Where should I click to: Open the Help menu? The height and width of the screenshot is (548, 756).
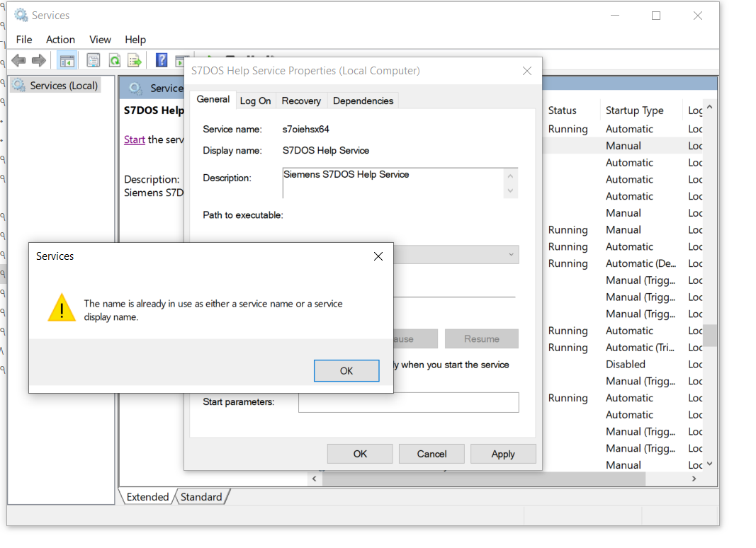(x=135, y=40)
